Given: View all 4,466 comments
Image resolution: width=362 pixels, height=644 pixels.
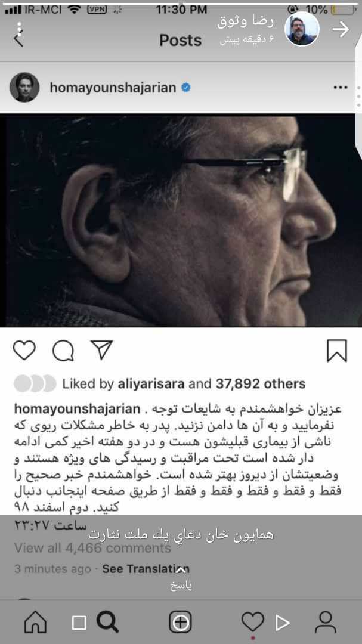Looking at the screenshot, I should click(92, 548).
